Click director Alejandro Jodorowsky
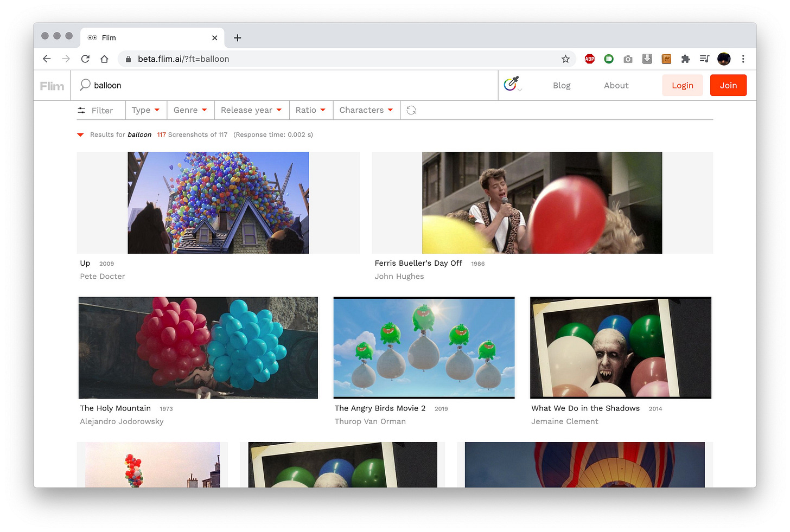 coord(122,421)
